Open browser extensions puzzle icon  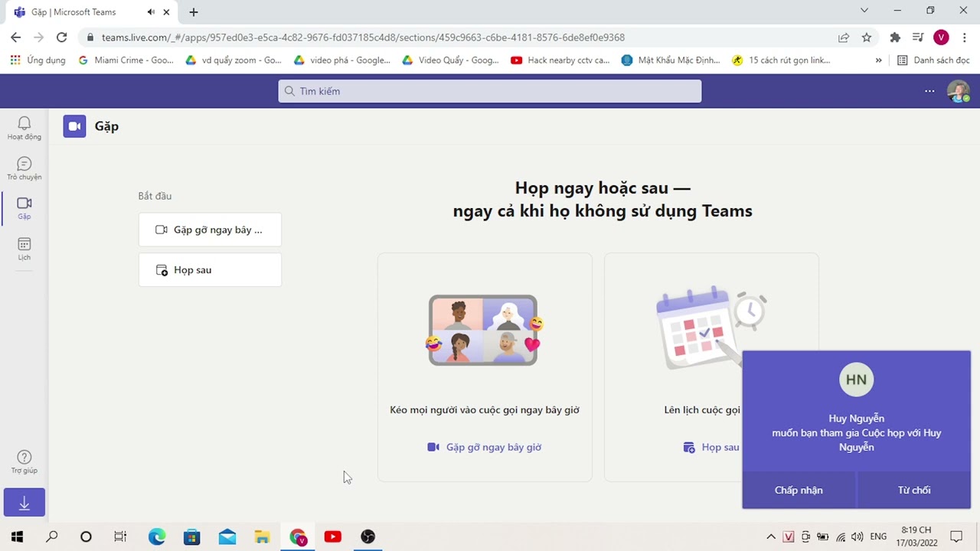tap(895, 37)
